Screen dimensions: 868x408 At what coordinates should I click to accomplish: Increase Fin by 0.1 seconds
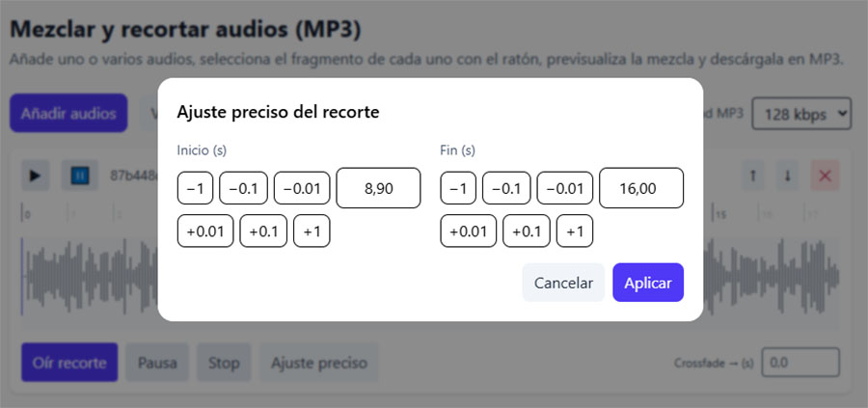click(x=526, y=231)
